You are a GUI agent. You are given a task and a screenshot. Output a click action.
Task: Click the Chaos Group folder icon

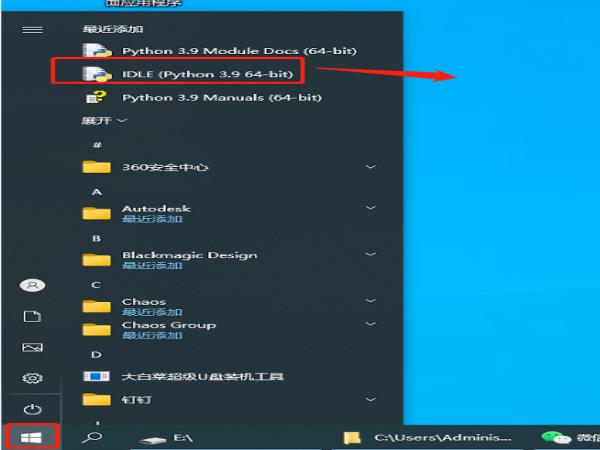click(x=96, y=329)
